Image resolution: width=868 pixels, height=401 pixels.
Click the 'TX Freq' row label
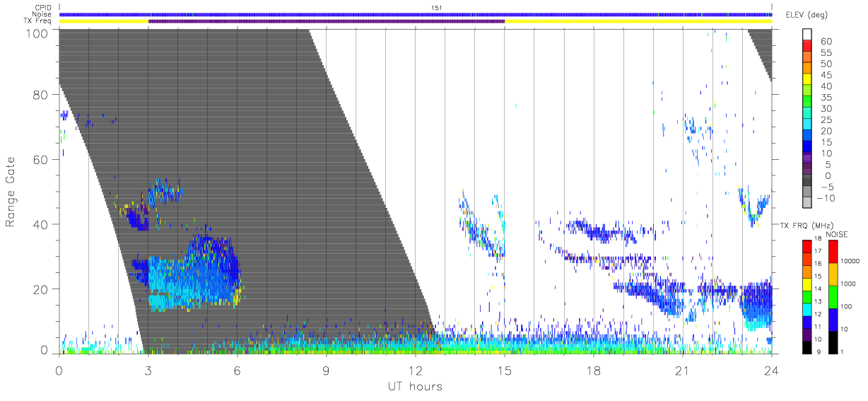37,21
